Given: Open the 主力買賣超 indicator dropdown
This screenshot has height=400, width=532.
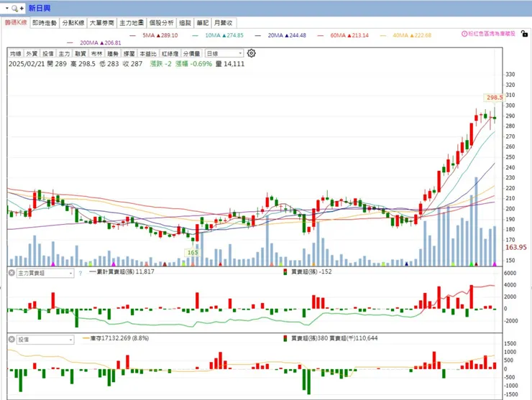Looking at the screenshot, I should pos(45,273).
